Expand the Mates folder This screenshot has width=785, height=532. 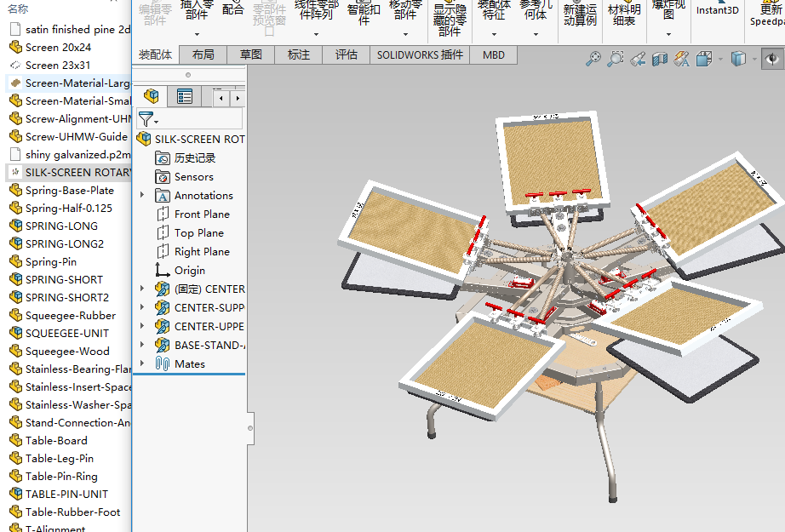142,364
